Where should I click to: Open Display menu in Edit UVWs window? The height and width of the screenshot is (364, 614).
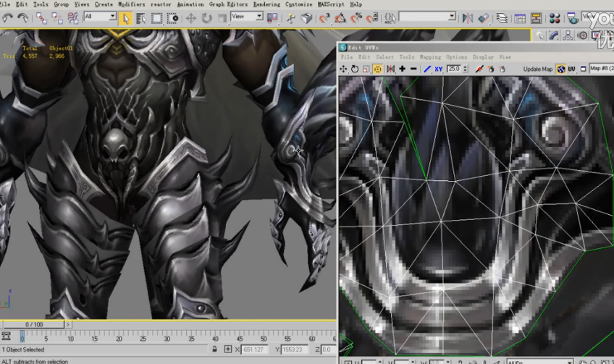click(483, 57)
